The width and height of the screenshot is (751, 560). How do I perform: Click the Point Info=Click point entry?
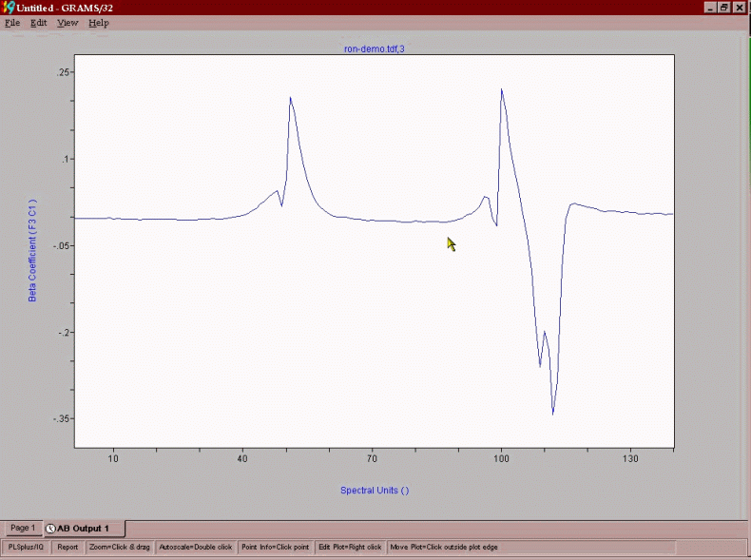pyautogui.click(x=276, y=547)
